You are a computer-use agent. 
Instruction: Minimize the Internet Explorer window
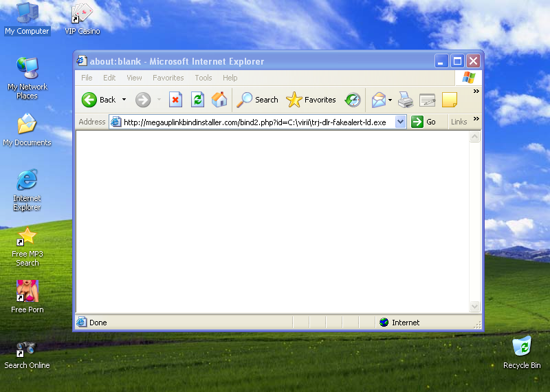(441, 61)
